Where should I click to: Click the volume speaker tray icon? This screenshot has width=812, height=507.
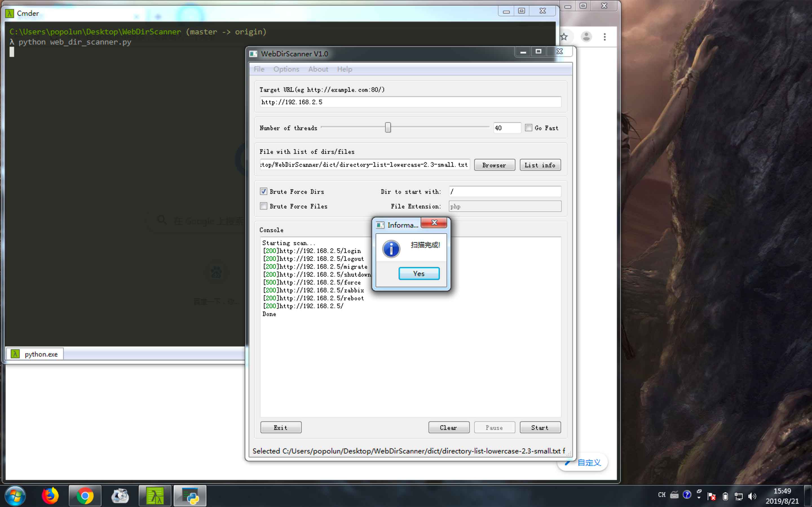[752, 496]
